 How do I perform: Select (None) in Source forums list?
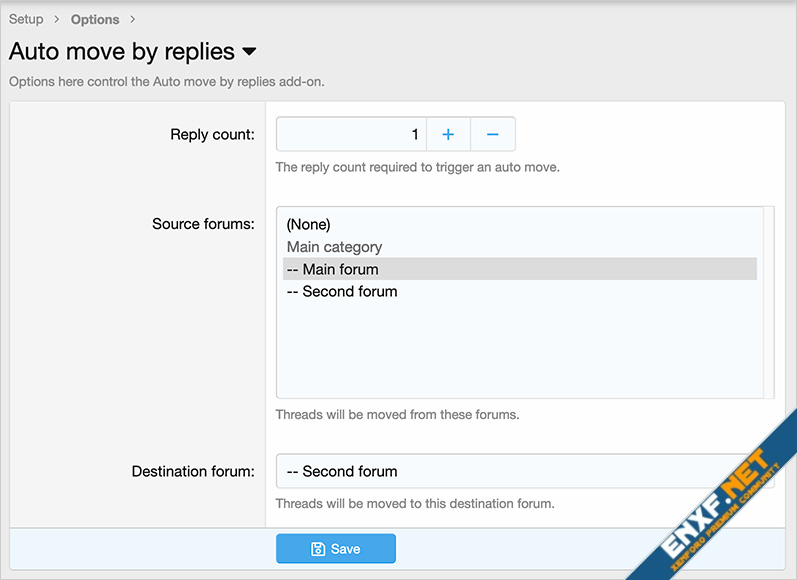coord(308,224)
